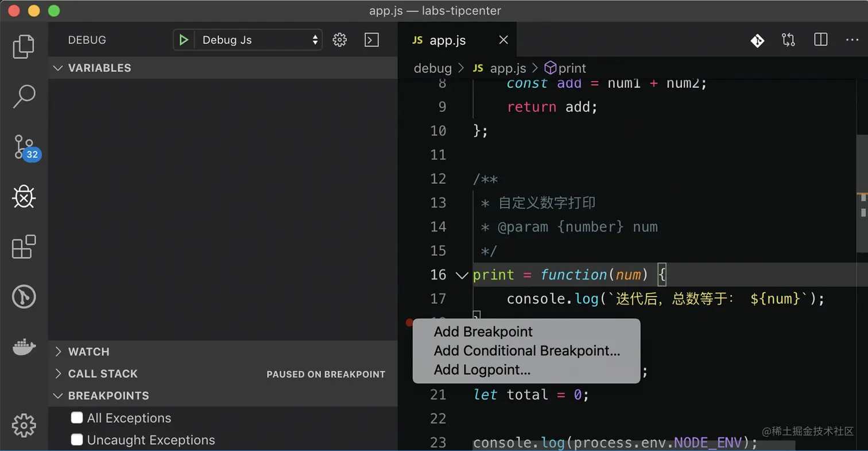Image resolution: width=868 pixels, height=451 pixels.
Task: Click the red breakpoint dot in gutter
Action: click(x=409, y=323)
